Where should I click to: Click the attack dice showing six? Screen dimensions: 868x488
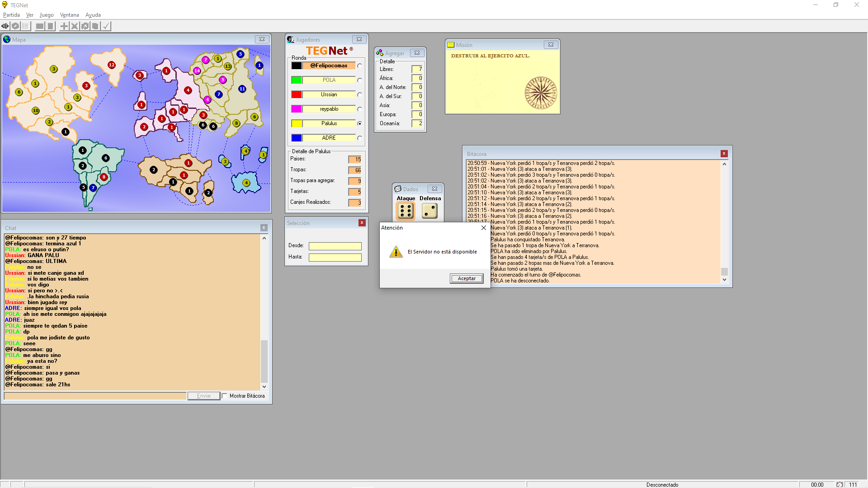(x=406, y=211)
